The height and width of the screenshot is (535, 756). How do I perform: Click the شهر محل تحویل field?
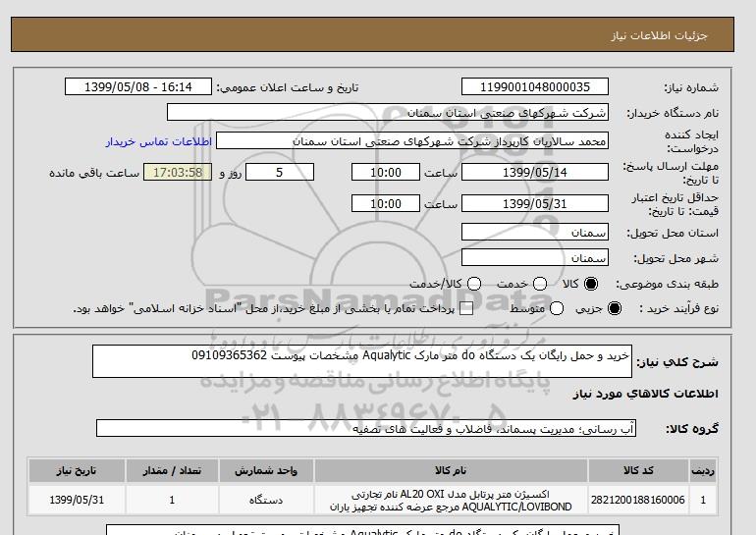tap(535, 258)
